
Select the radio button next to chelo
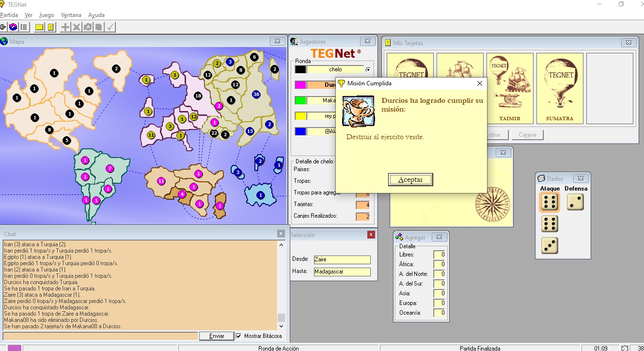tap(368, 69)
